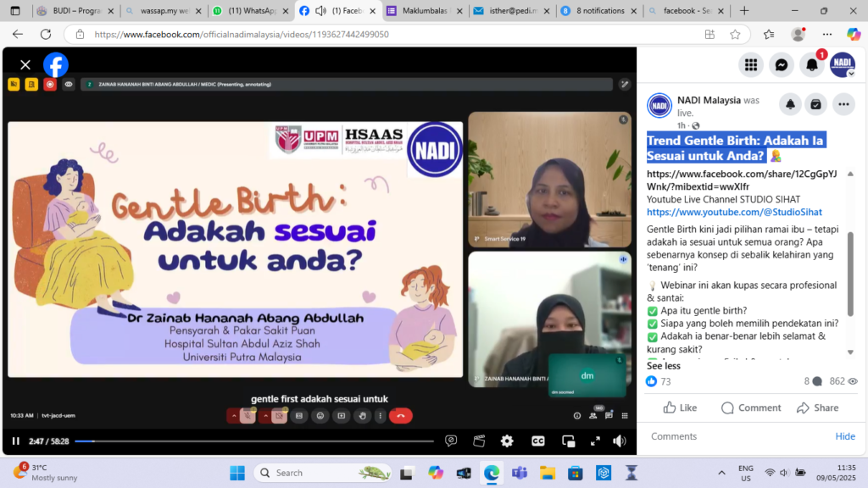
Task: Mute the video using the speaker icon
Action: (620, 441)
